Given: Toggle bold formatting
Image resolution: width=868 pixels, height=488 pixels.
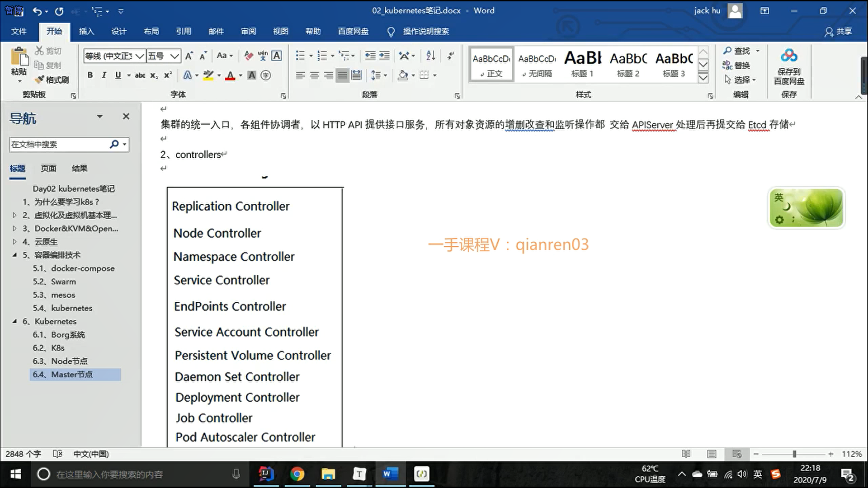Looking at the screenshot, I should point(90,75).
